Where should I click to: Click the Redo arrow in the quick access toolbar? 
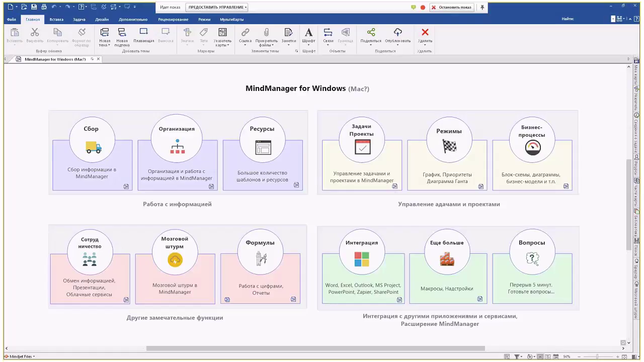coord(67,7)
